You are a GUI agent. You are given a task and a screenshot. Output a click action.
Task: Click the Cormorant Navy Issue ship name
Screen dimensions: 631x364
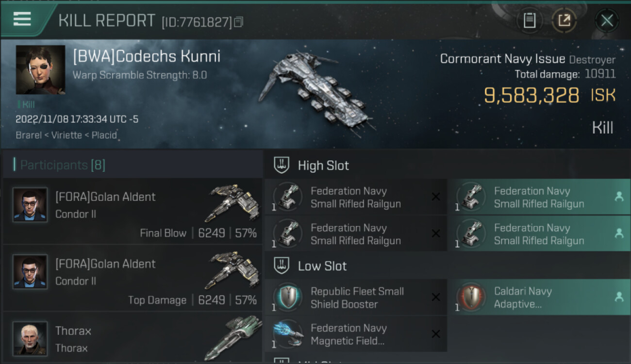coord(502,59)
